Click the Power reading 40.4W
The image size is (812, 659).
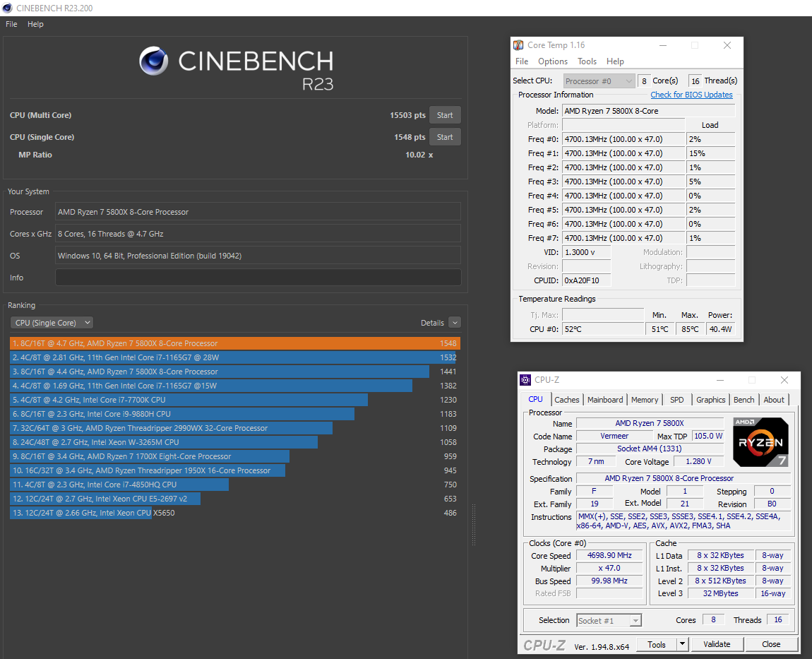click(x=720, y=329)
